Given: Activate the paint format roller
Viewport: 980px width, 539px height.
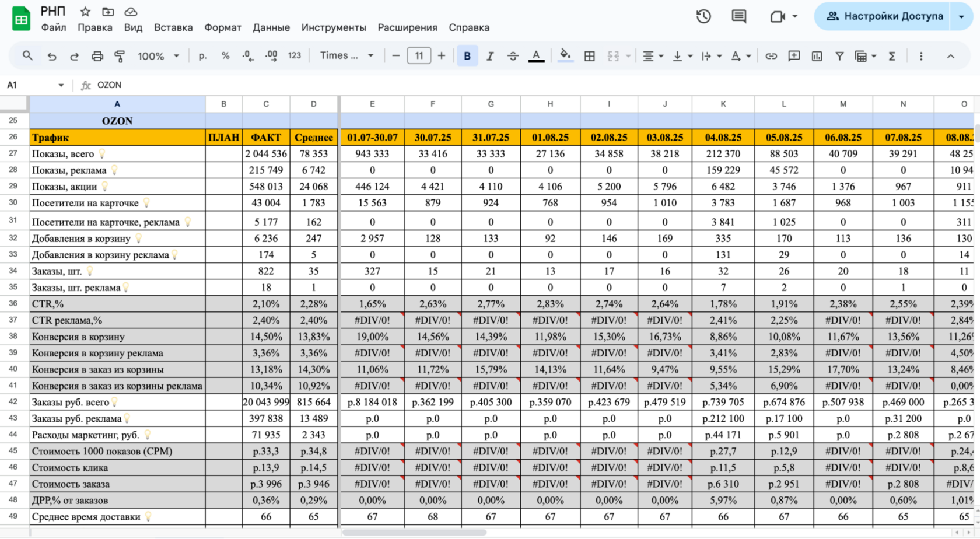Looking at the screenshot, I should tap(120, 56).
